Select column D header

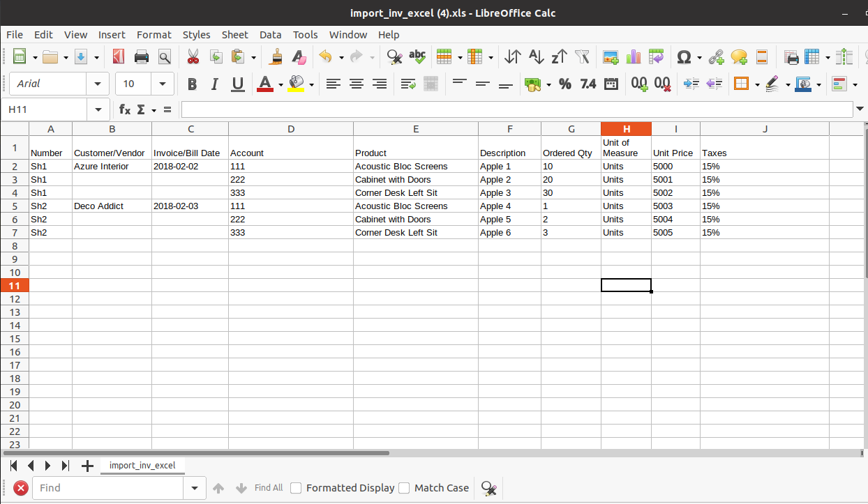291,129
